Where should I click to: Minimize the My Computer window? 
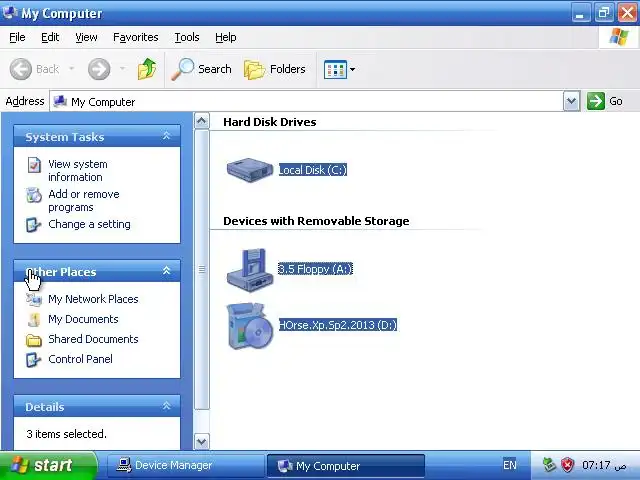point(580,13)
